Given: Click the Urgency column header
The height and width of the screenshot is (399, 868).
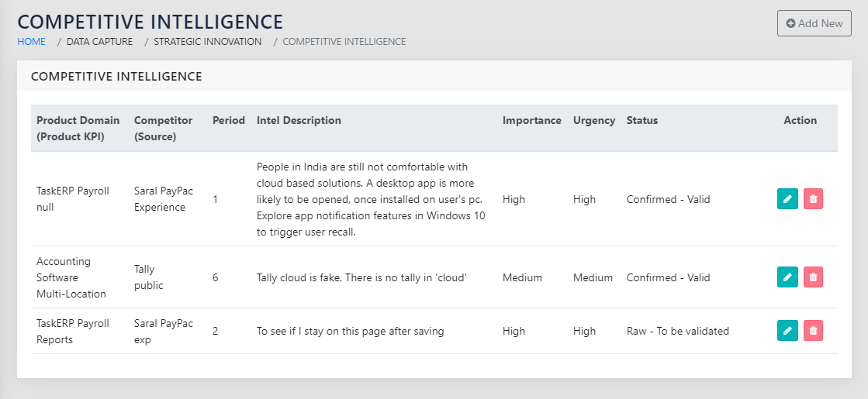Looking at the screenshot, I should [x=593, y=120].
